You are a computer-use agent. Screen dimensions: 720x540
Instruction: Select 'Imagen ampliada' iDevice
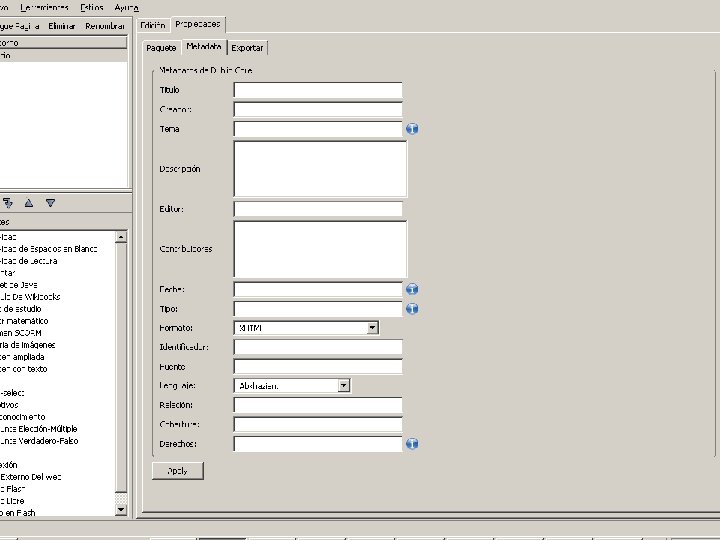point(22,356)
